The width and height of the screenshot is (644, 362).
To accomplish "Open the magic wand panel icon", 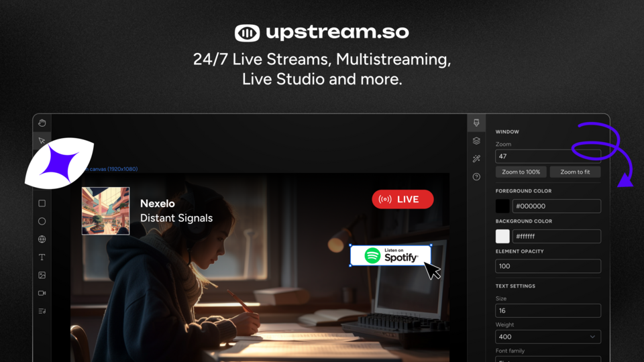I will tap(476, 159).
